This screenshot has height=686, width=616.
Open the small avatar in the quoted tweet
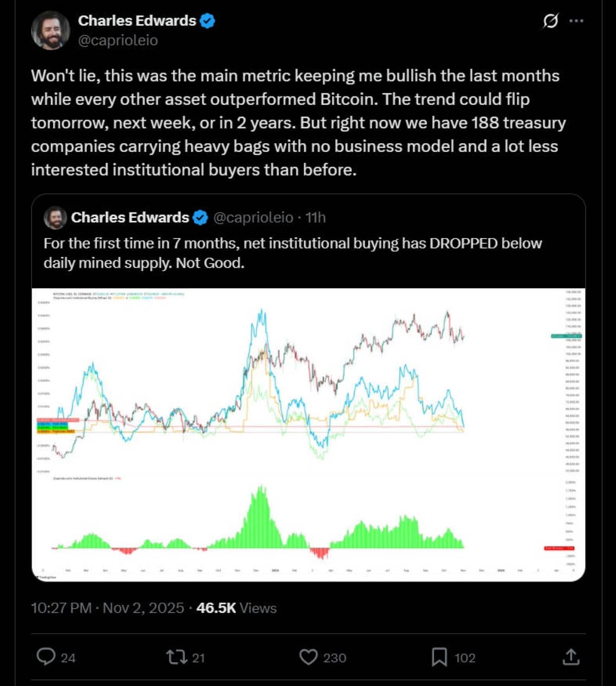click(x=55, y=218)
